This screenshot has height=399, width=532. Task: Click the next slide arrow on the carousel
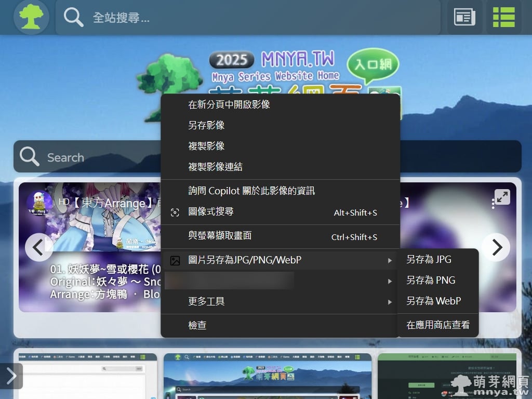point(496,248)
